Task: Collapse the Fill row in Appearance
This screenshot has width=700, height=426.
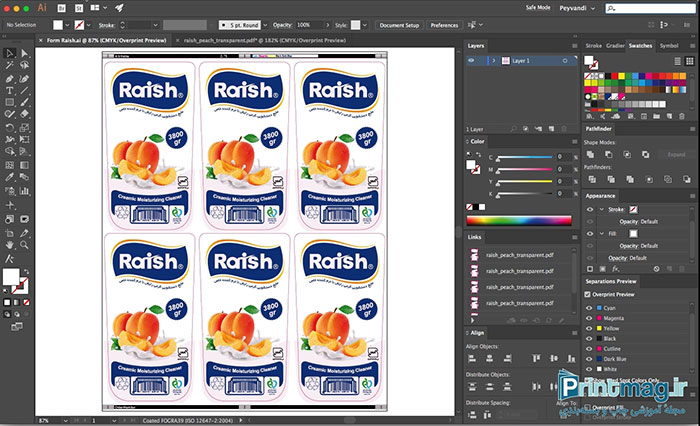Action: pos(601,234)
